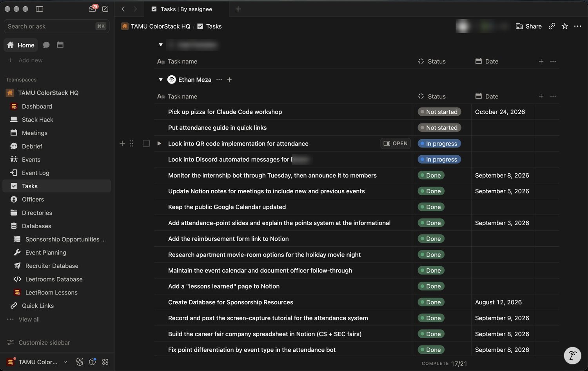The width and height of the screenshot is (588, 371).
Task: Change In progress status of Discord messages task
Action: click(x=439, y=160)
